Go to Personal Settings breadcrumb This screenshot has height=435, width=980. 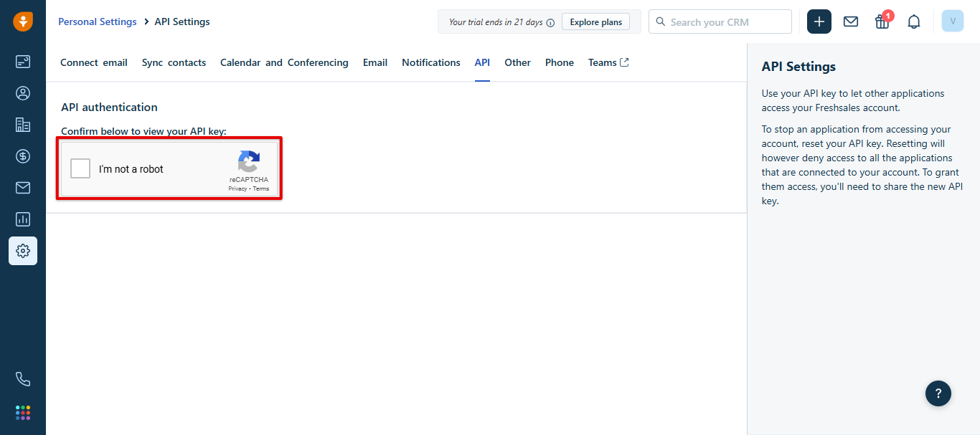(98, 21)
